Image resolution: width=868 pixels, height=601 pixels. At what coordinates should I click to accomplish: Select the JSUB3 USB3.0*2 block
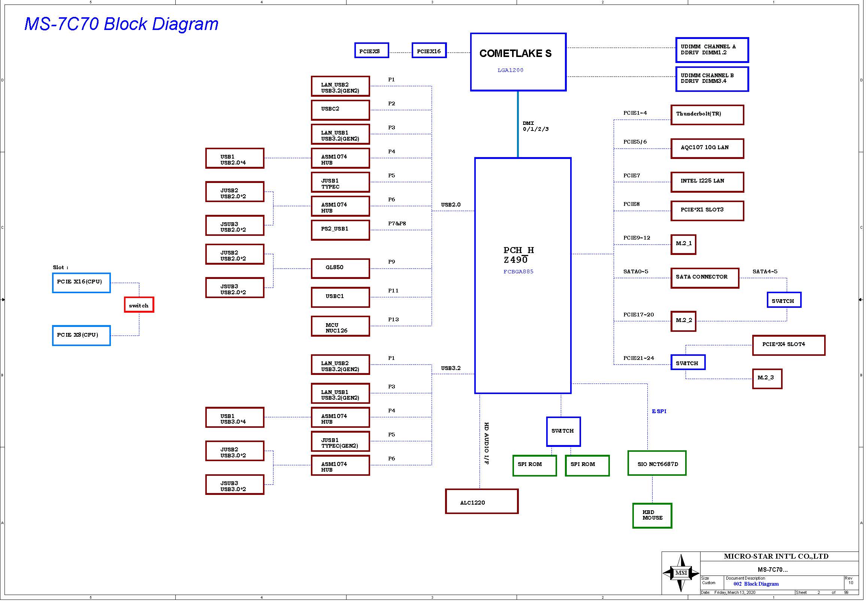(x=235, y=484)
